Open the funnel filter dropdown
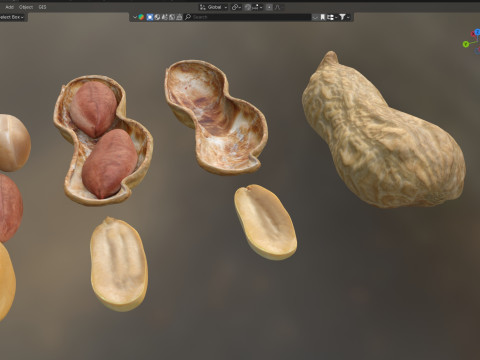 coord(344,17)
